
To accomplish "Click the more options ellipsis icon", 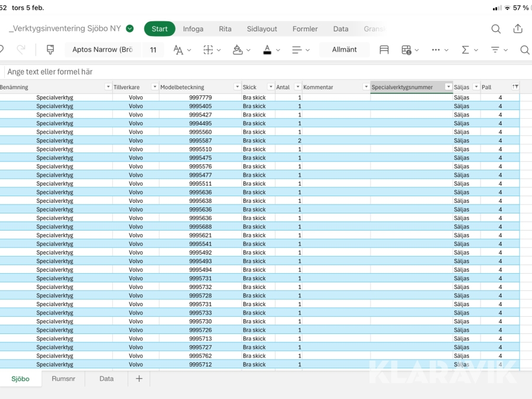I will (436, 50).
